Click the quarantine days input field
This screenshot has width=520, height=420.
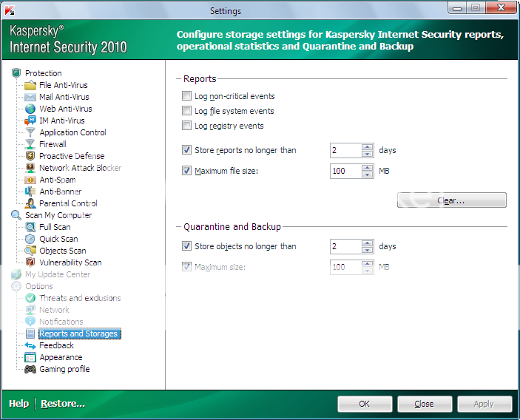[x=345, y=246]
